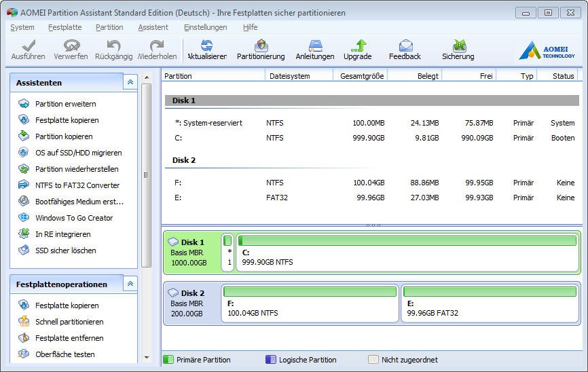
Task: Open the Assistent menu
Action: pos(153,27)
